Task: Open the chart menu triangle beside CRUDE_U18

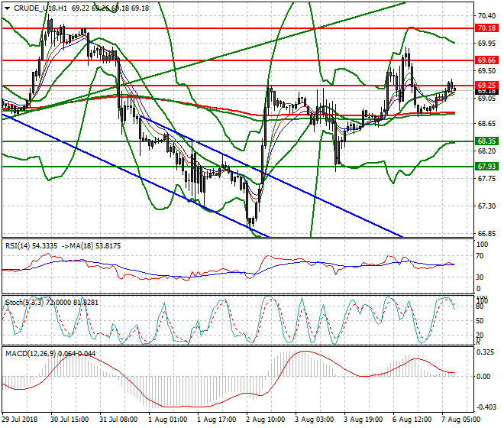Action: (x=8, y=8)
